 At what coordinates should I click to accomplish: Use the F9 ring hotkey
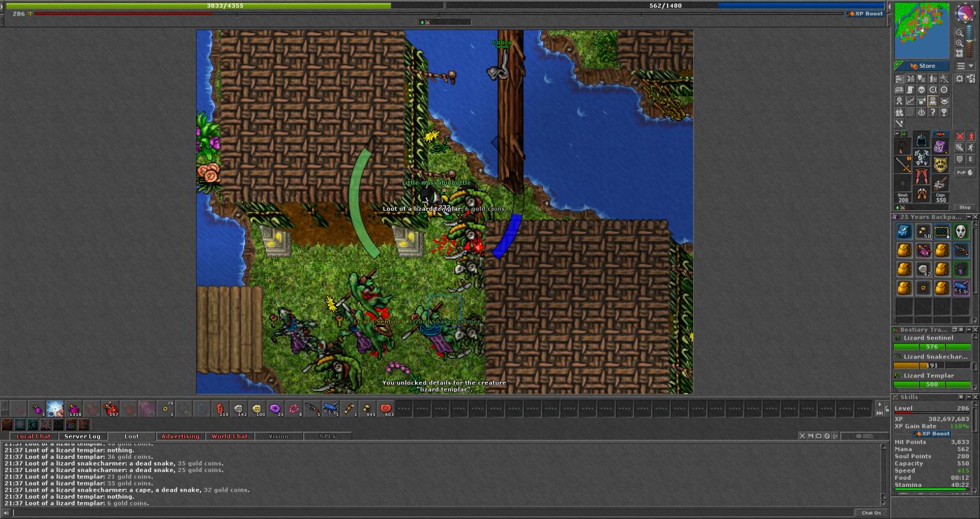tap(165, 409)
